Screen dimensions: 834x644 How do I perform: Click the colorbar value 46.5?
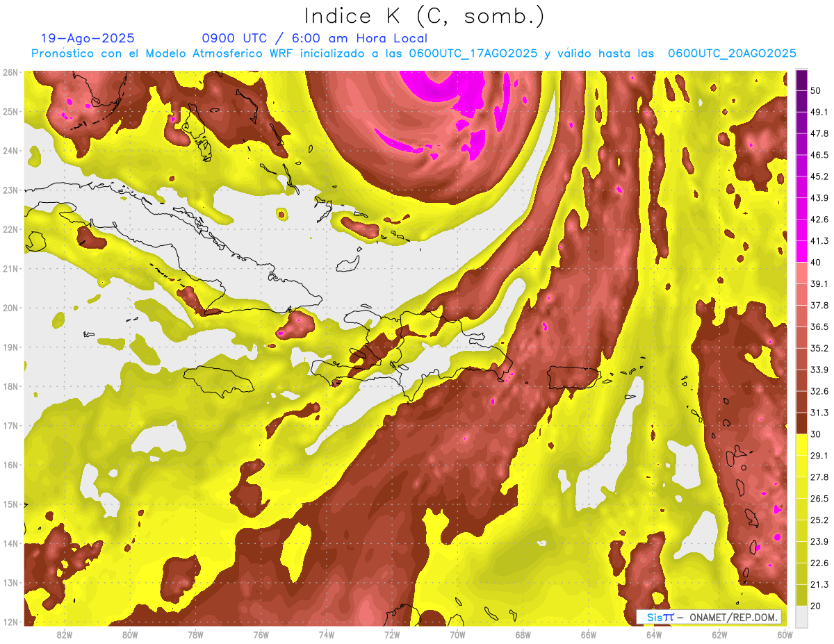819,155
